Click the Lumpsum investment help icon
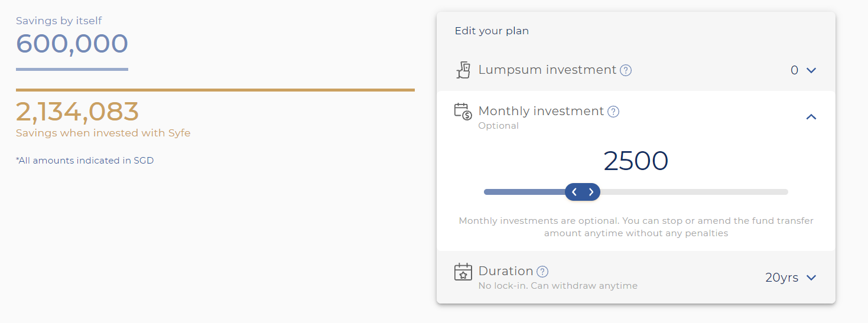 click(x=626, y=70)
